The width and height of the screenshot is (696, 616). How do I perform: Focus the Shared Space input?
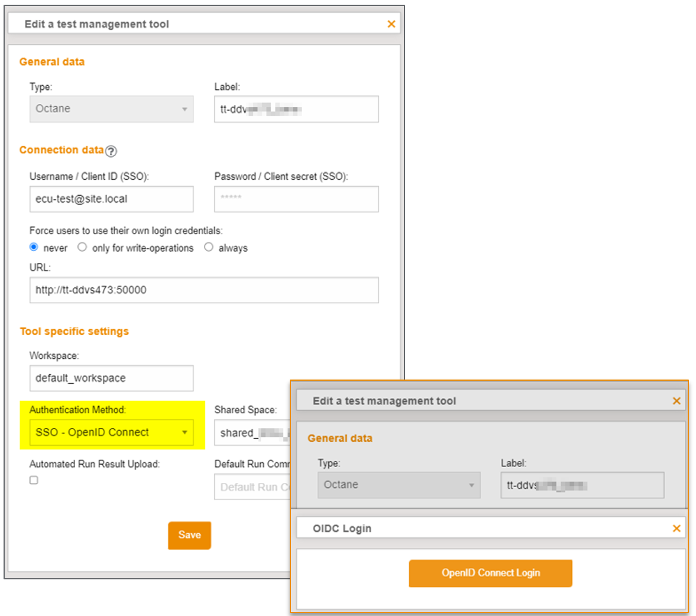pyautogui.click(x=248, y=433)
